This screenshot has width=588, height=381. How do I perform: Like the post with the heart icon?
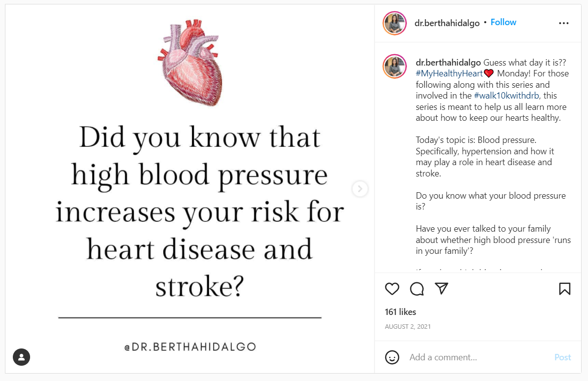click(392, 289)
